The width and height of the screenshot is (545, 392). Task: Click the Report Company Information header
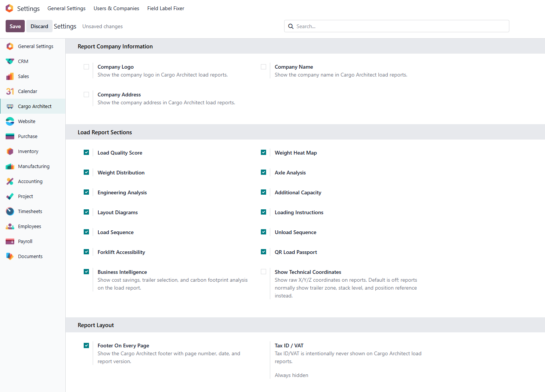115,47
